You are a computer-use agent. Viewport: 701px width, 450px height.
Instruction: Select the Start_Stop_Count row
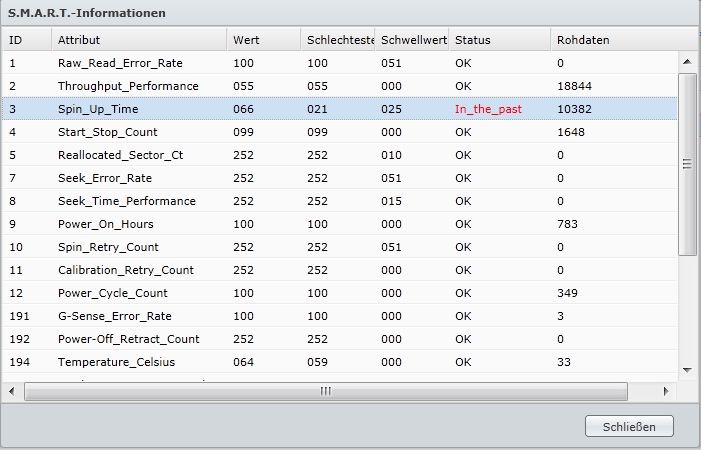339,132
